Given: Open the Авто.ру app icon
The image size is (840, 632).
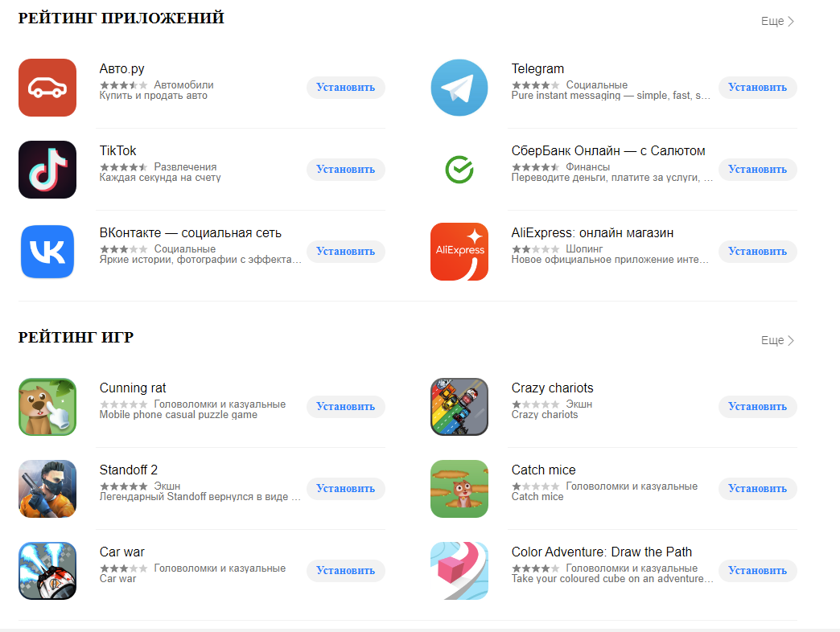Looking at the screenshot, I should pyautogui.click(x=47, y=88).
